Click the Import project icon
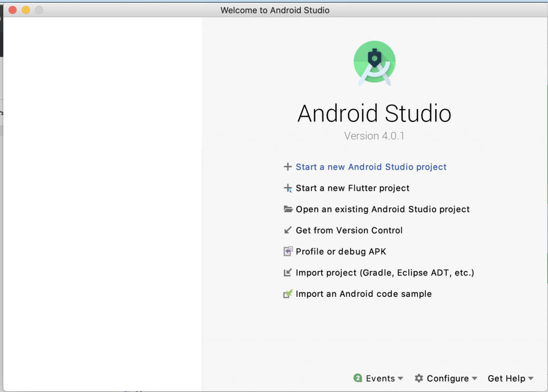 coord(287,273)
